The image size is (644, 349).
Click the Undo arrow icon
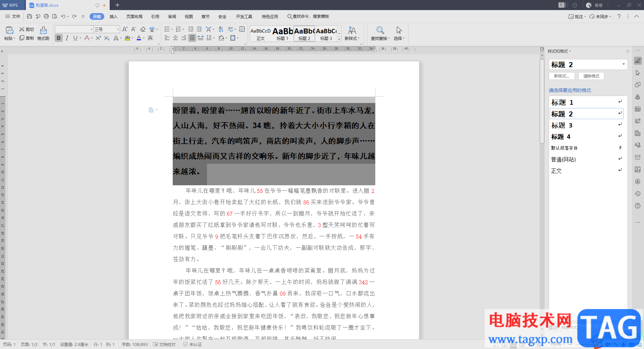click(x=63, y=16)
